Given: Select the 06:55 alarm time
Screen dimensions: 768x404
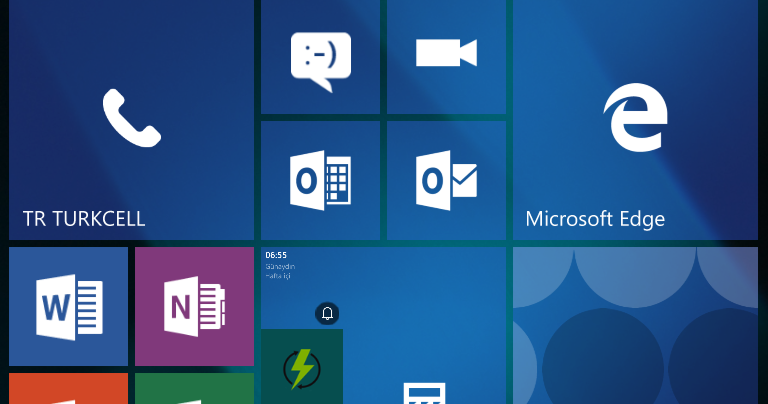Looking at the screenshot, I should (x=276, y=255).
